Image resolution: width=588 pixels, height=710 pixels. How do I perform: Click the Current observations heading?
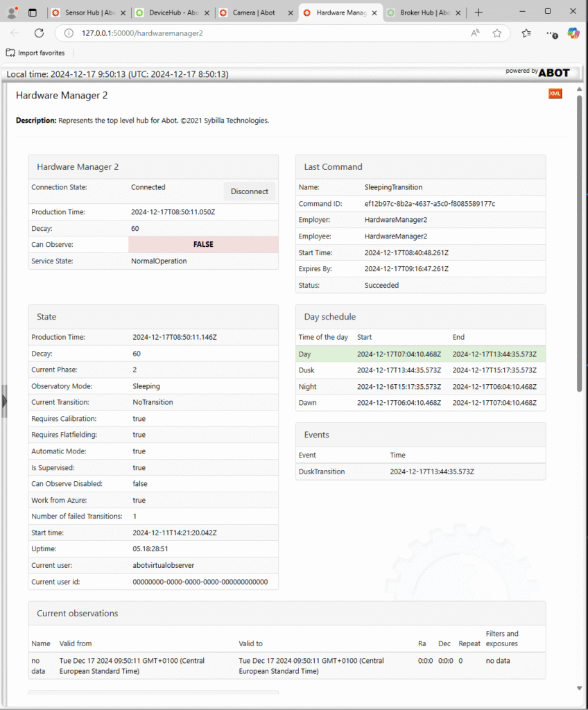[x=78, y=613]
